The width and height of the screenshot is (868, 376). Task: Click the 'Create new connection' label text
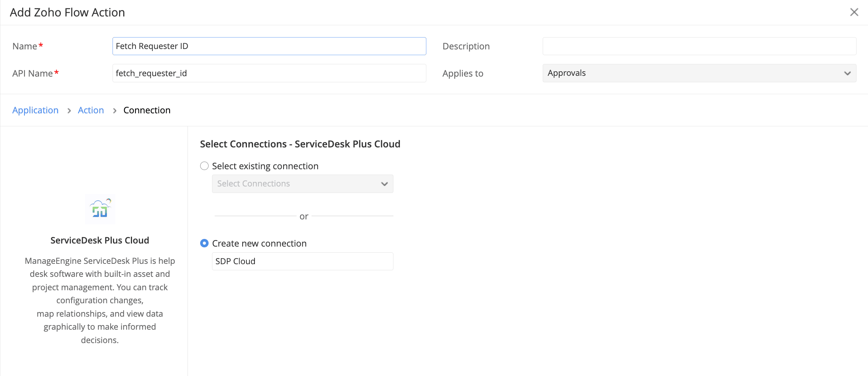coord(259,244)
